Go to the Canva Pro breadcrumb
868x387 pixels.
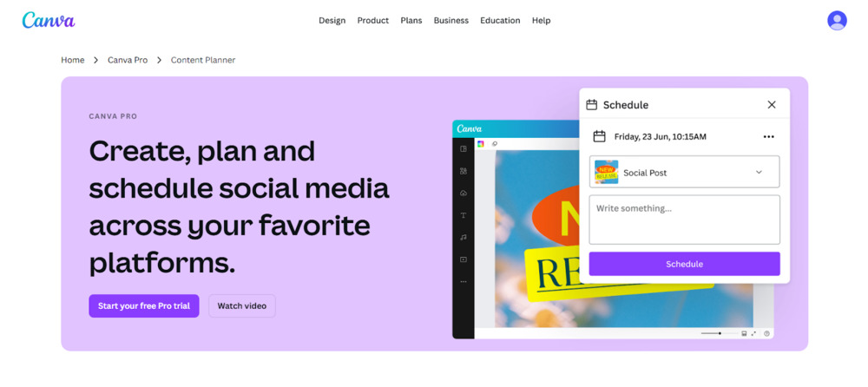coord(128,60)
